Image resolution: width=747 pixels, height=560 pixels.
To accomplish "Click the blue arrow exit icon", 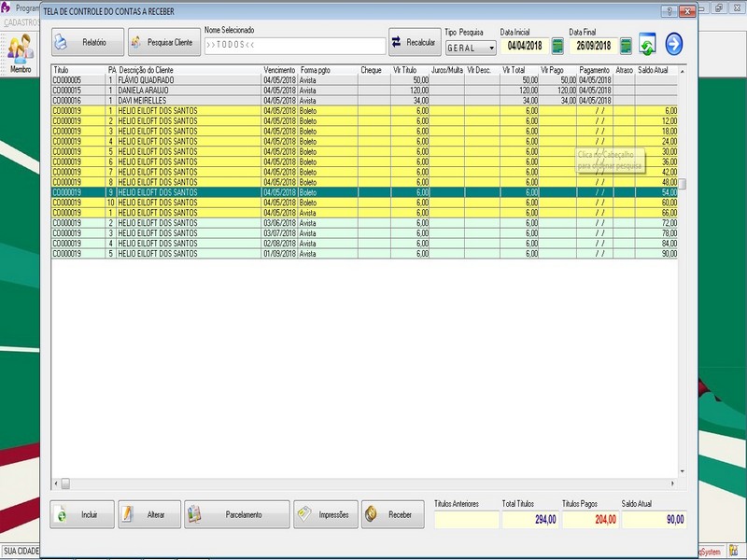I will 674,44.
